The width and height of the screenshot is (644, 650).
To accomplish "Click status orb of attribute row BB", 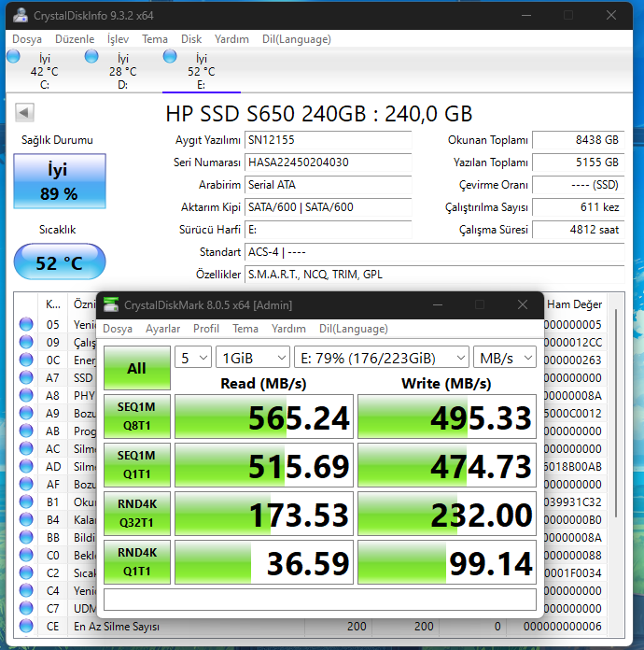I will click(26, 537).
